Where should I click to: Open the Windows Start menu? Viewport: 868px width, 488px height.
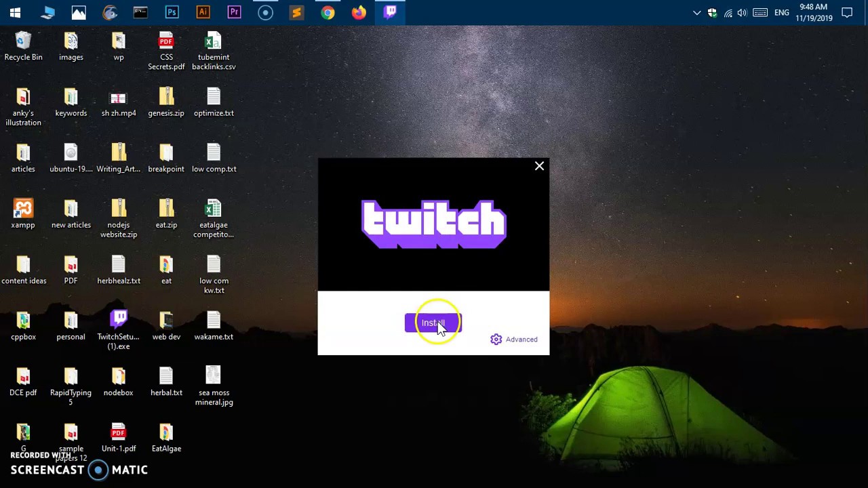(x=15, y=12)
